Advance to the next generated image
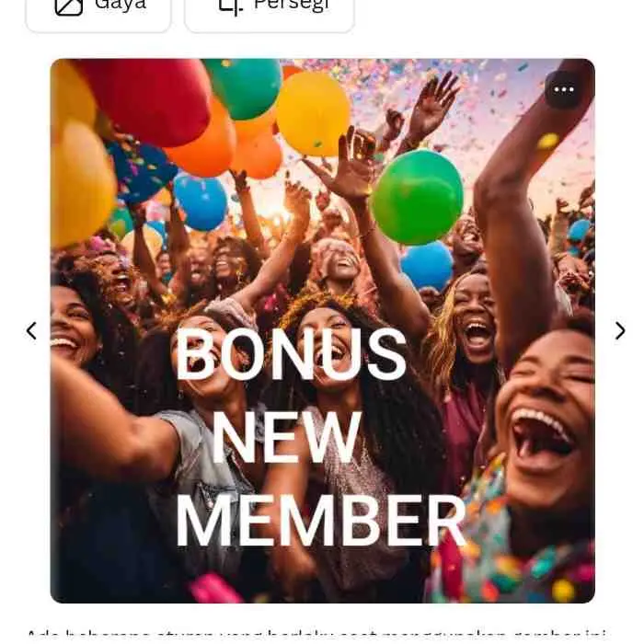The image size is (644, 644). [x=620, y=330]
